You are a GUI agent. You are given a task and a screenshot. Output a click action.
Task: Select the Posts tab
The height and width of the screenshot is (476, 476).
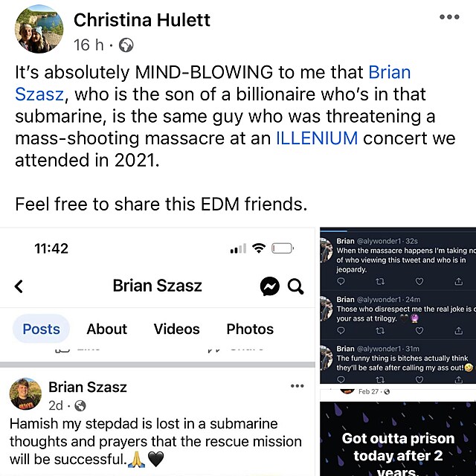pyautogui.click(x=42, y=329)
